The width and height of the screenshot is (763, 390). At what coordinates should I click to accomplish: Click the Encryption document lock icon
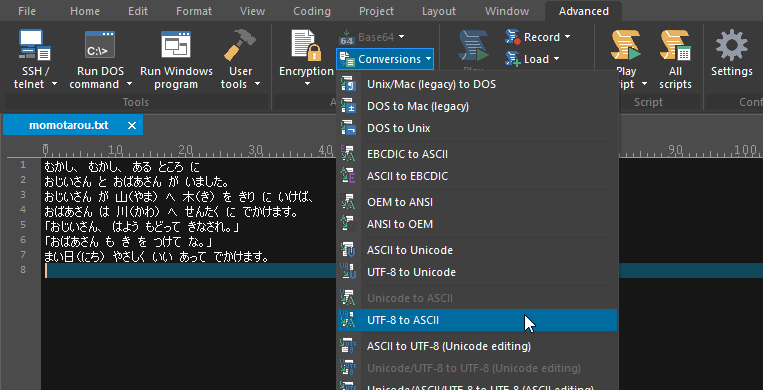306,45
